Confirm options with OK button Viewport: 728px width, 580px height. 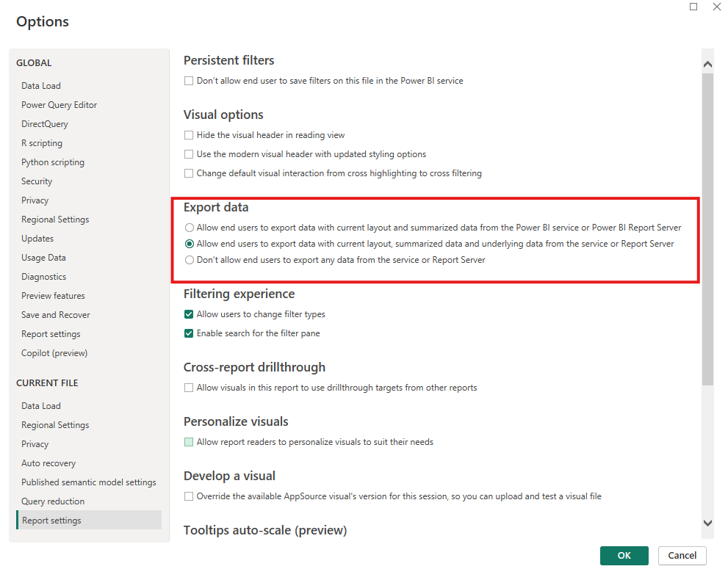(624, 556)
